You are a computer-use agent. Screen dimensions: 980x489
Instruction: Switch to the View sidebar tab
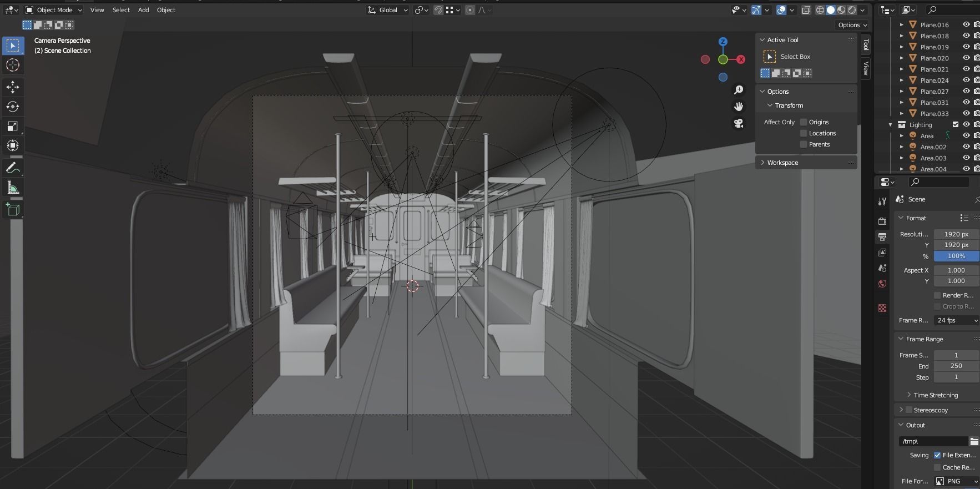(x=866, y=68)
